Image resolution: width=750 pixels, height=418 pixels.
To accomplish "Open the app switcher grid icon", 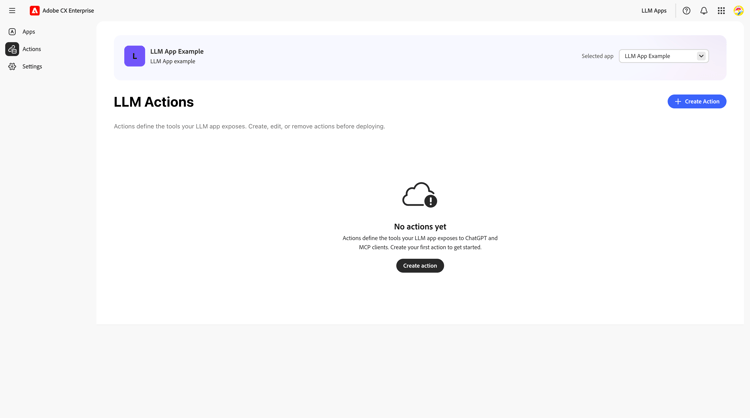I will [721, 11].
